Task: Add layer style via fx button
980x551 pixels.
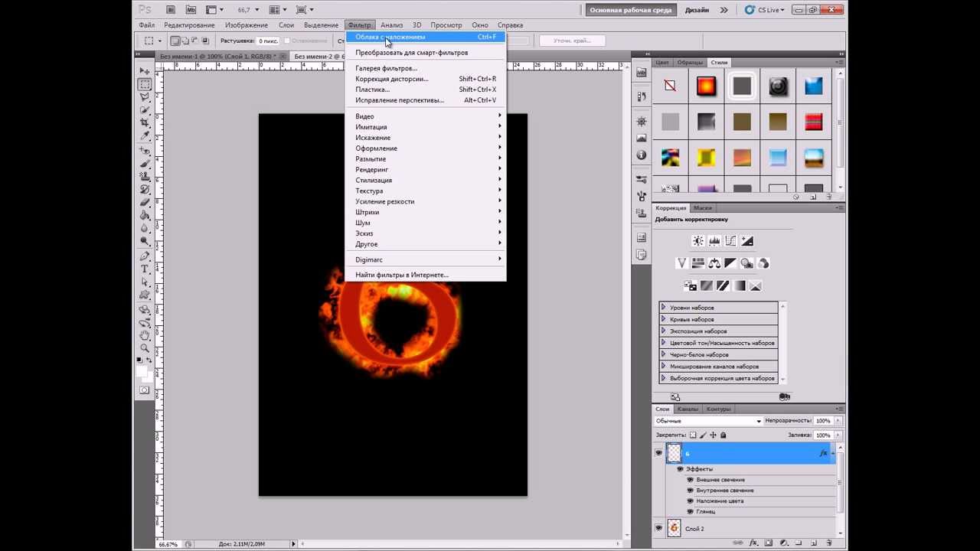Action: point(754,543)
